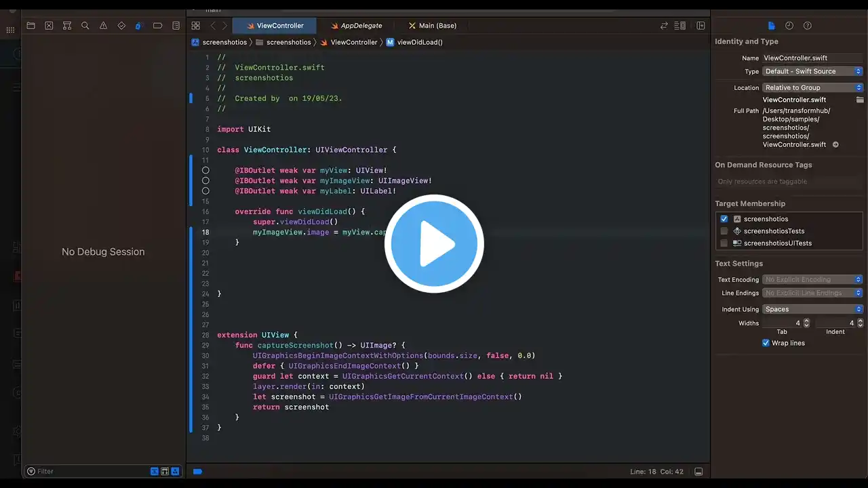This screenshot has width=868, height=488.
Task: Click 'layer.render(in: context)' code line
Action: click(x=309, y=386)
